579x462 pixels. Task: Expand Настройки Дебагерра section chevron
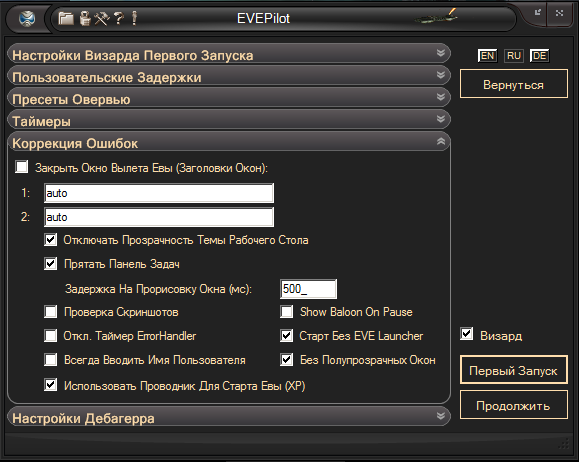coord(441,416)
